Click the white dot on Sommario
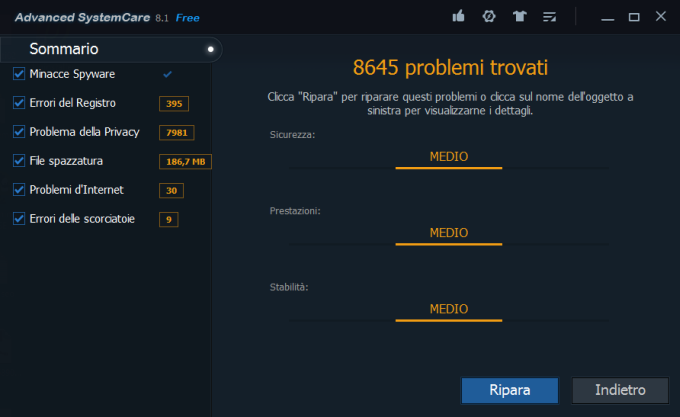 (x=211, y=49)
